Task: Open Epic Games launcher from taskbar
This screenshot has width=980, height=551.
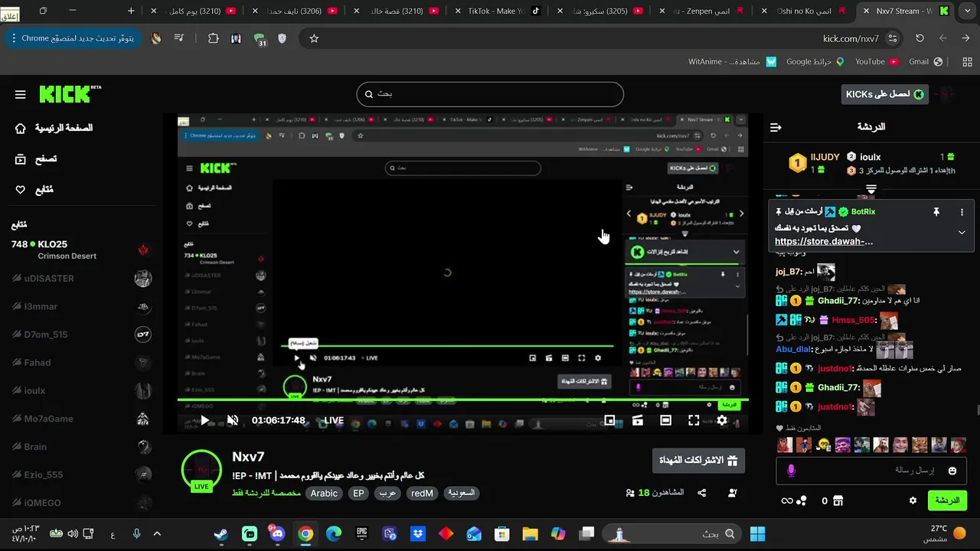Action: [362, 534]
